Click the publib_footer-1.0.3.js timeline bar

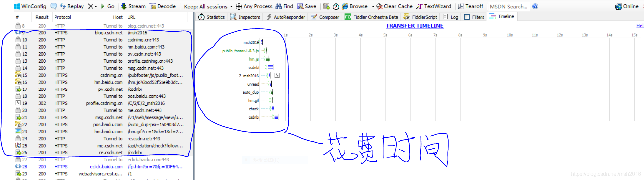265,50
